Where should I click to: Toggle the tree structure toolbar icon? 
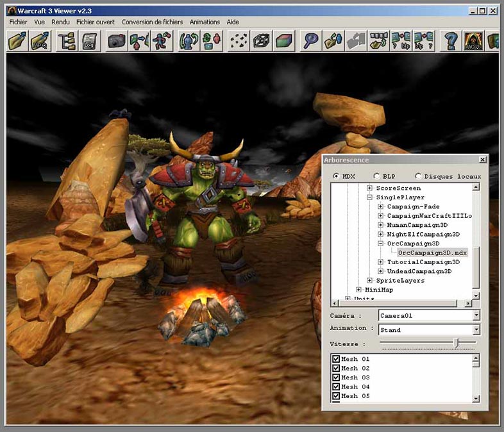coord(67,40)
